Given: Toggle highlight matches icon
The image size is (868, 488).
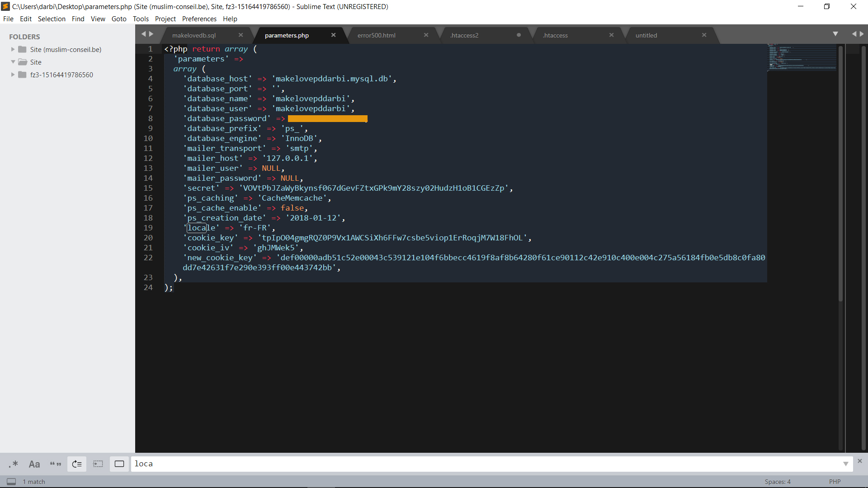Looking at the screenshot, I should pos(119,464).
